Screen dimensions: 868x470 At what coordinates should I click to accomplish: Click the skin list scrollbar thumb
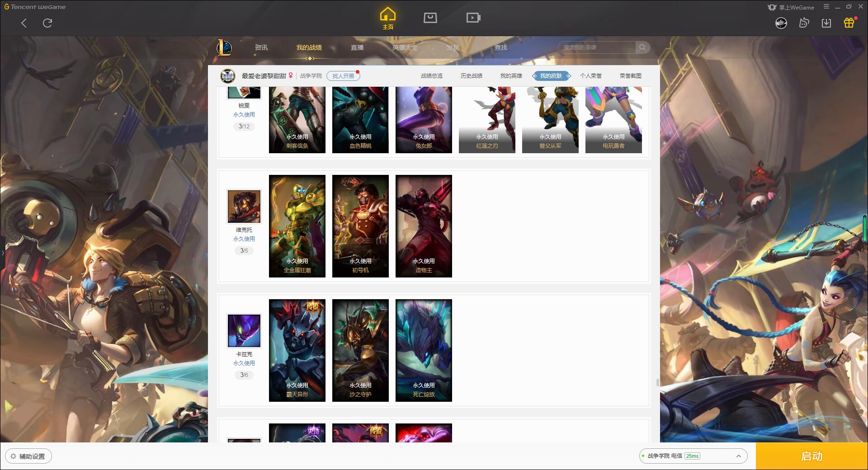(x=657, y=382)
